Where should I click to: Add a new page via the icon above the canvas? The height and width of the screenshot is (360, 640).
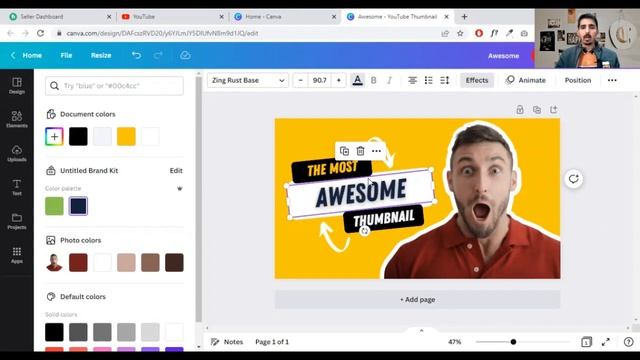click(x=553, y=110)
